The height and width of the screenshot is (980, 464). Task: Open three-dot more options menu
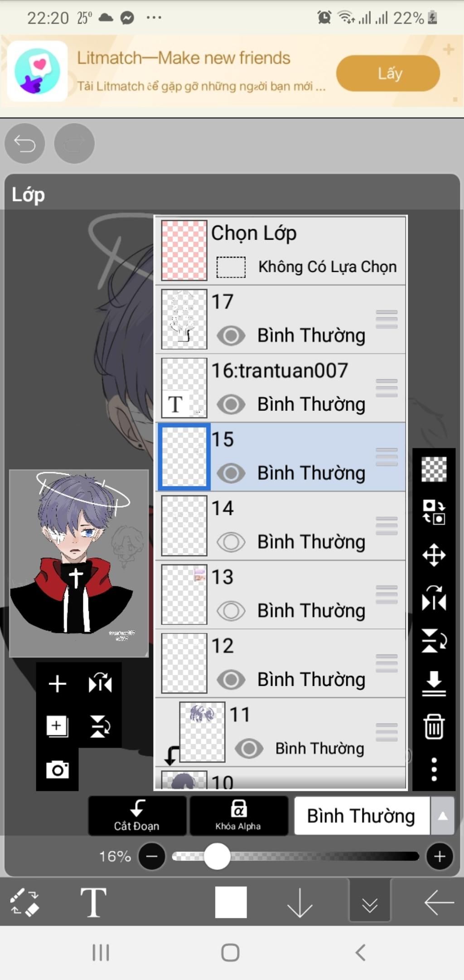point(434,769)
